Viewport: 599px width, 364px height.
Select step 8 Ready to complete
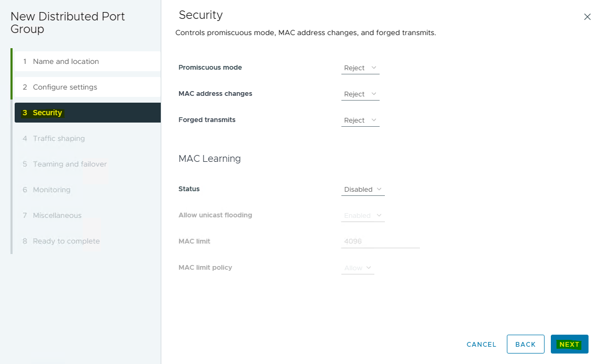click(87, 241)
